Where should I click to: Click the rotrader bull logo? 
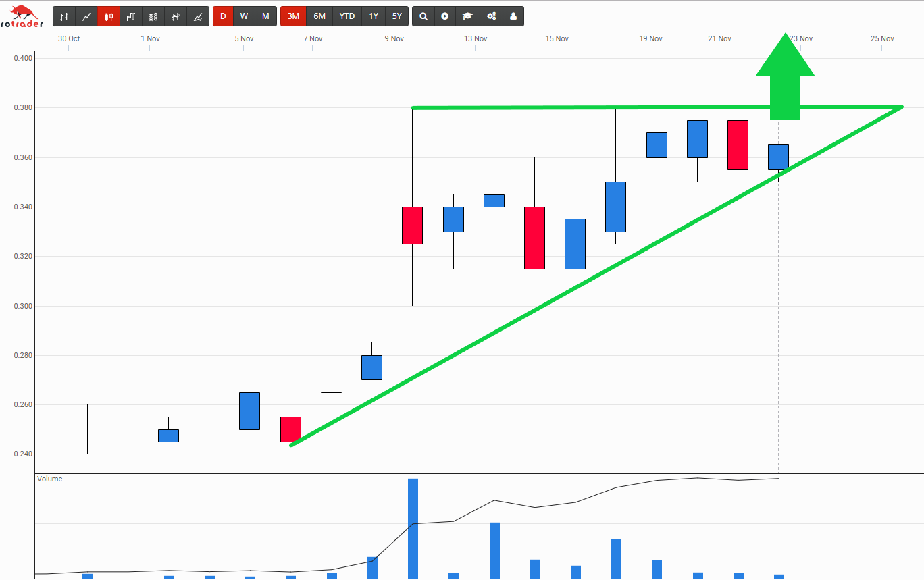(x=22, y=16)
